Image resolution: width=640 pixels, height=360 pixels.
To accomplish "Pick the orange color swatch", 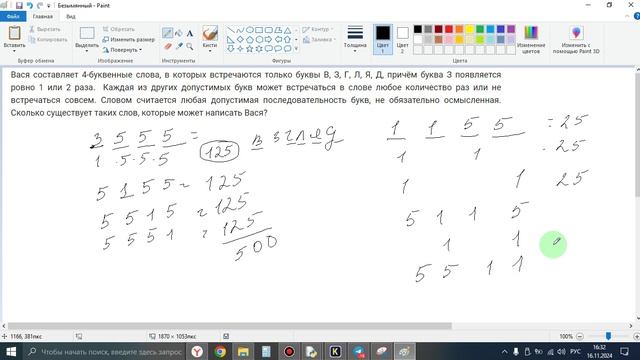I will click(x=459, y=29).
